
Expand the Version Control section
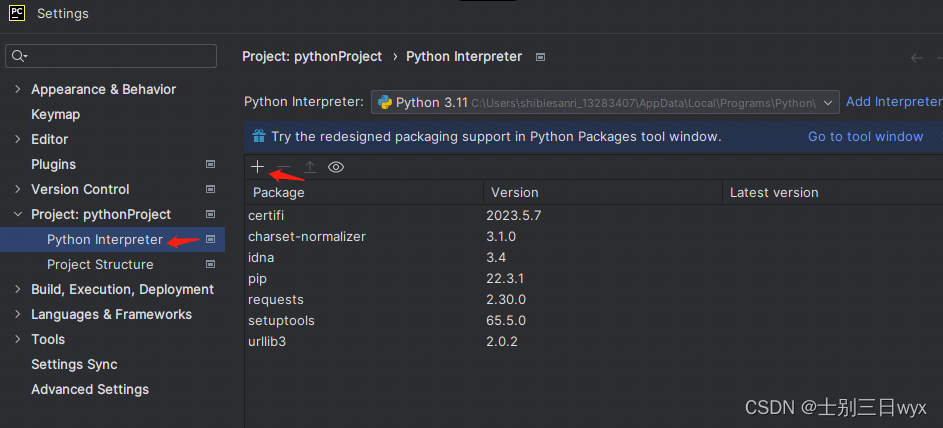[x=17, y=189]
